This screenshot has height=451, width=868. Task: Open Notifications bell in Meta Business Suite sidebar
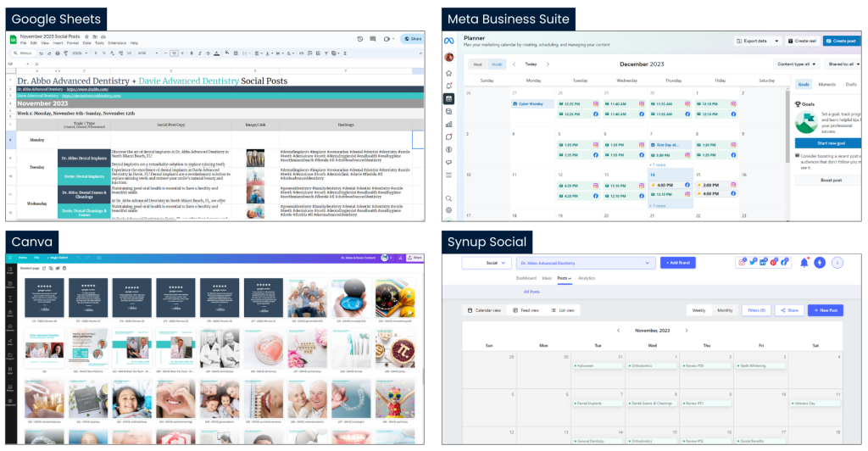(x=449, y=86)
